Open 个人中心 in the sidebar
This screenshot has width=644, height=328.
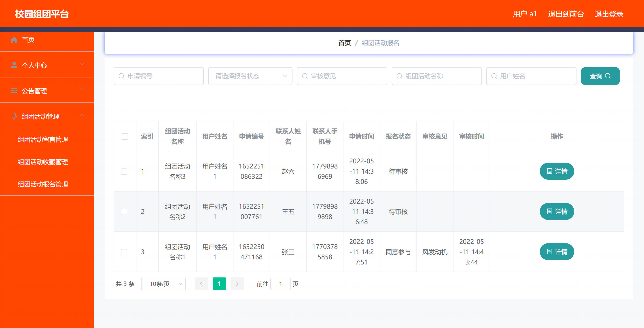click(x=47, y=65)
